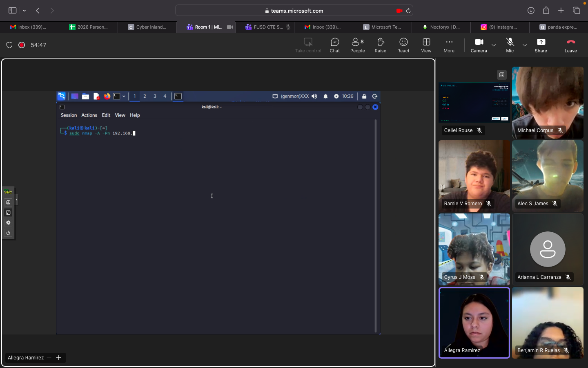Open the View layout options
Screen dimensions: 588x368
point(426,45)
